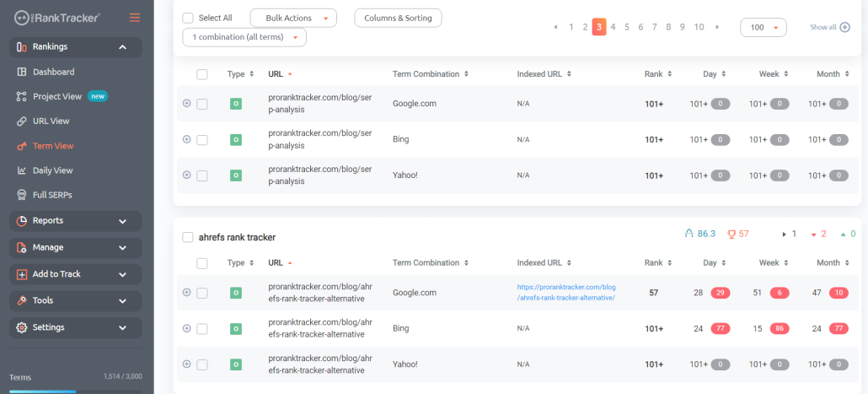Expand the Settings section chevron
The height and width of the screenshot is (394, 868).
tap(122, 327)
